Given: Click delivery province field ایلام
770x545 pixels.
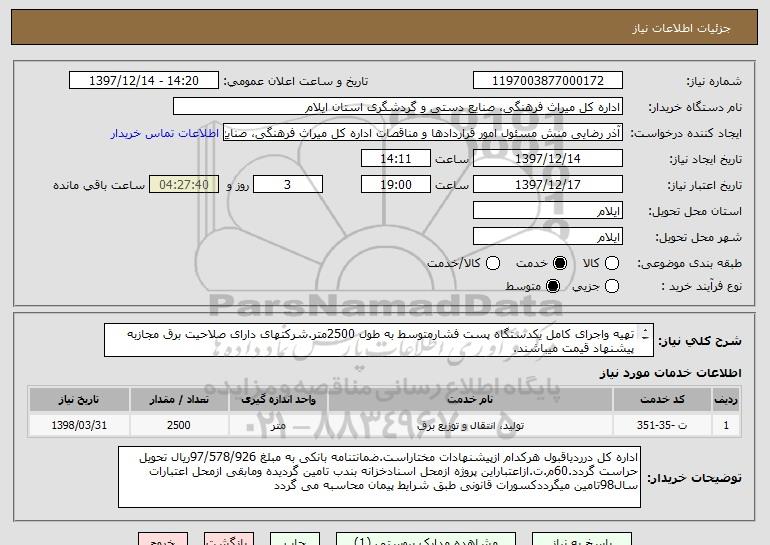Looking at the screenshot, I should click(x=548, y=211).
